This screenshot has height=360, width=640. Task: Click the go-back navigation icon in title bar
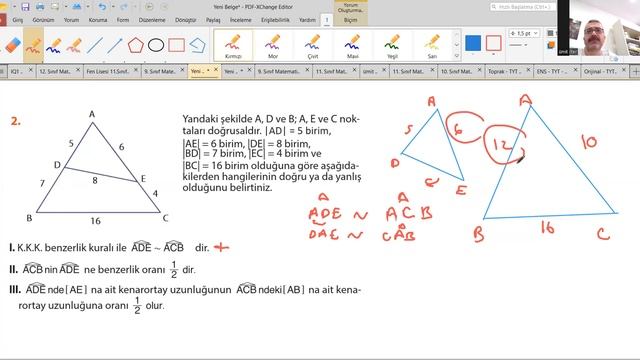coord(149,7)
